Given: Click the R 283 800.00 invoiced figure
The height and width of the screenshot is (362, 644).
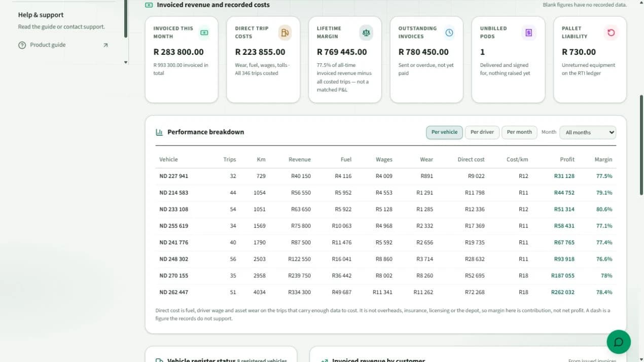Looking at the screenshot, I should pos(178,52).
